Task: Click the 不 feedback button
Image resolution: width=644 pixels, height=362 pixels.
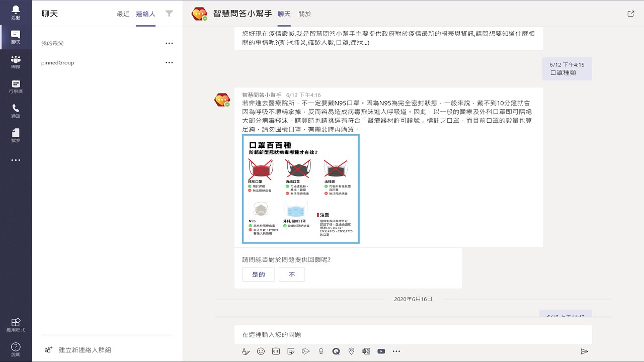Action: click(292, 275)
